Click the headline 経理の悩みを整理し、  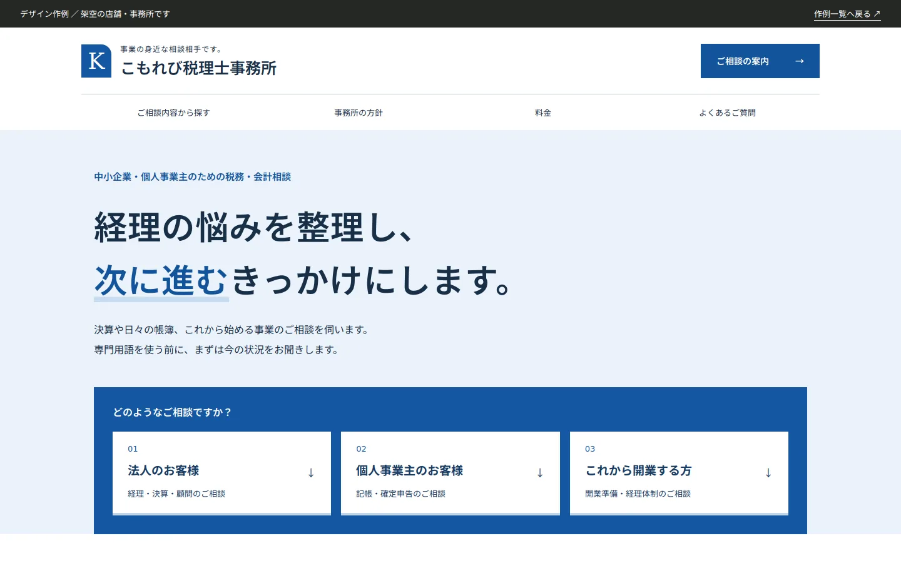pos(254,227)
